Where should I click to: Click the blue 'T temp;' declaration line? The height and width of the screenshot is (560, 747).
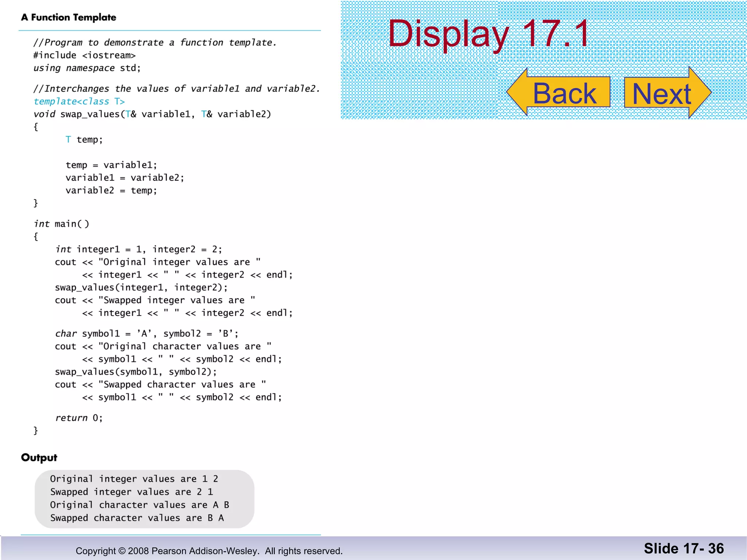pos(84,140)
